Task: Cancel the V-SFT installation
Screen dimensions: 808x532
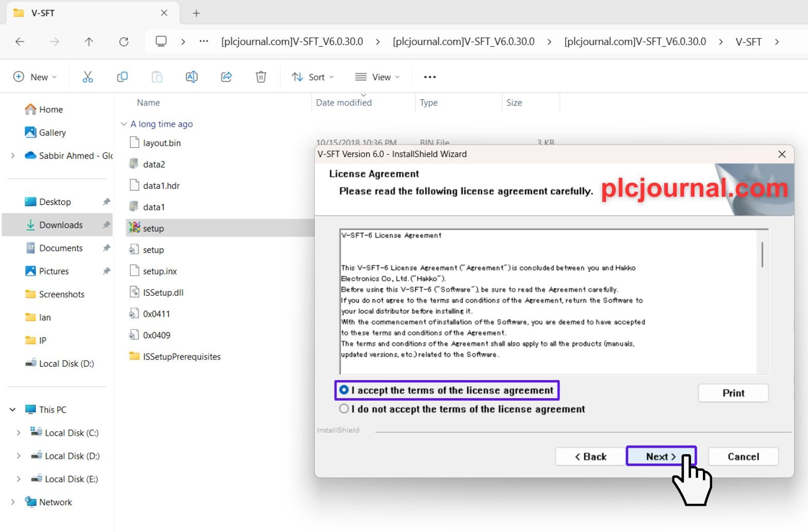Action: (x=743, y=456)
